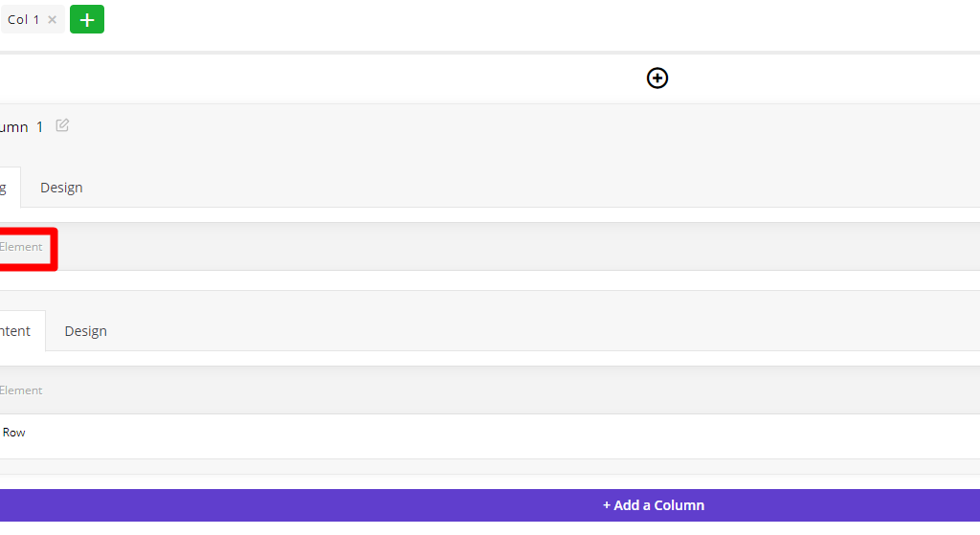Click the white strip holding the circled plus
Screen dimensions: 980x535
pyautogui.click(x=490, y=78)
